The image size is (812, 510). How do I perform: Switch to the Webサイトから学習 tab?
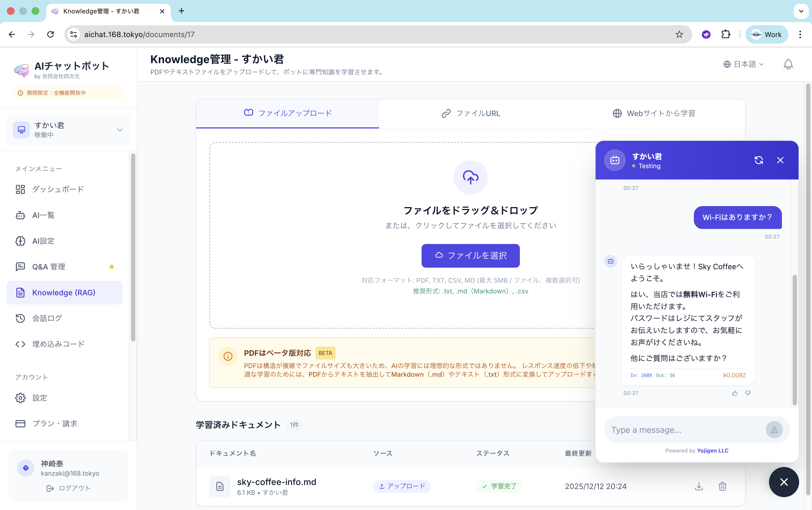click(x=654, y=113)
